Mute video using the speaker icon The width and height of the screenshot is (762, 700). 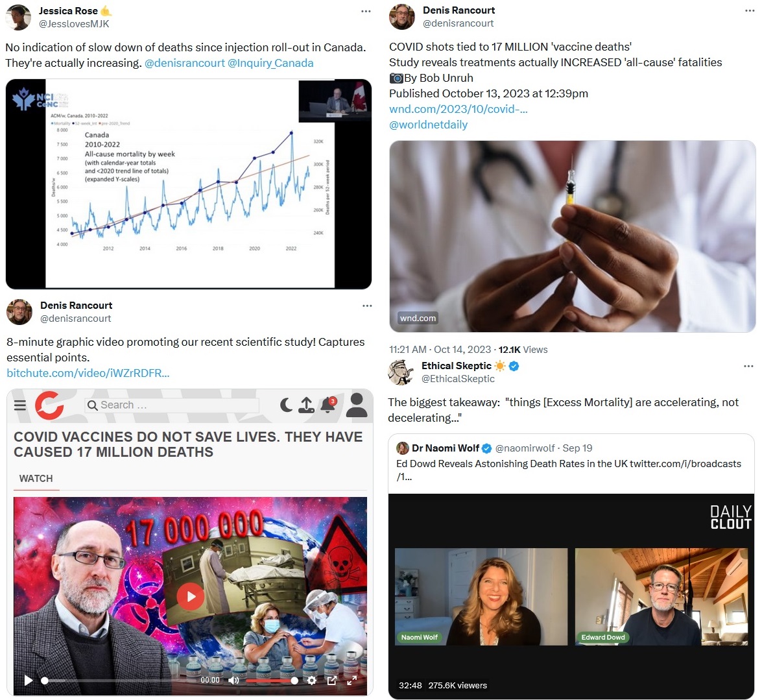233,680
